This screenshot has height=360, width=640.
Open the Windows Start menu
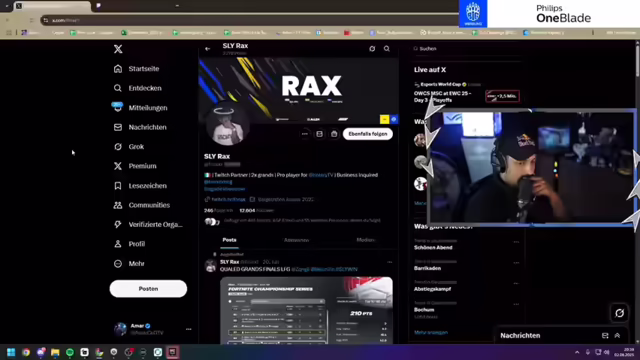tap(11, 352)
